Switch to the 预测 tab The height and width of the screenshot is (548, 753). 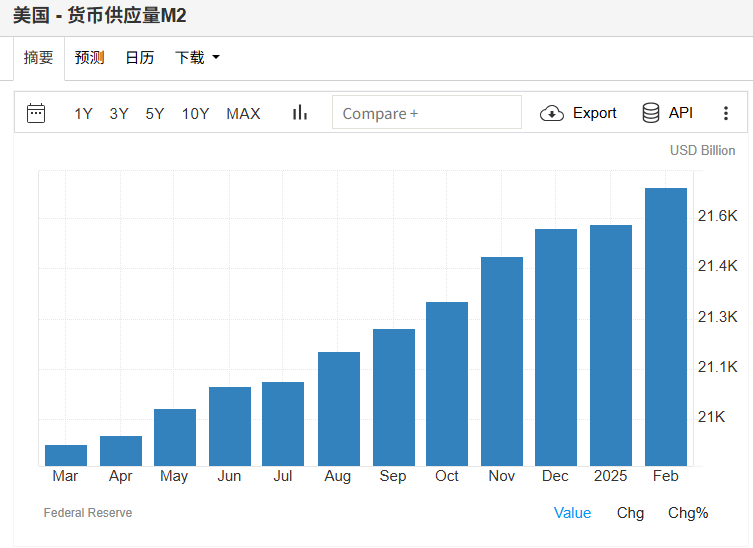[89, 58]
